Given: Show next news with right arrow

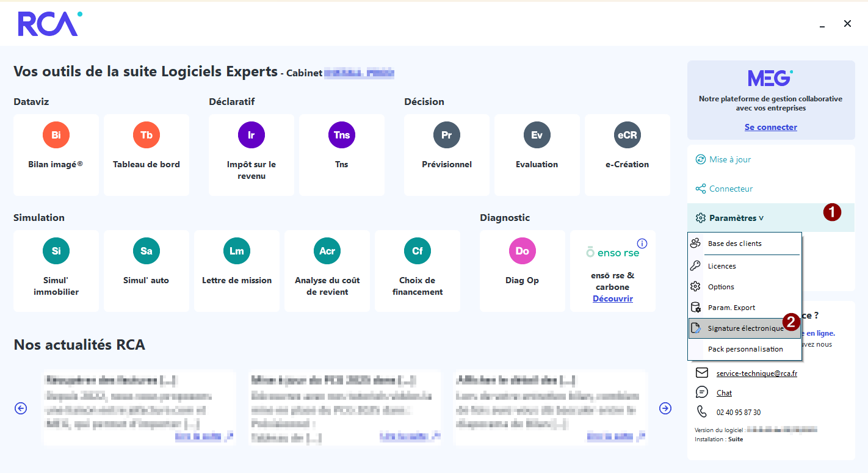Looking at the screenshot, I should [x=665, y=408].
